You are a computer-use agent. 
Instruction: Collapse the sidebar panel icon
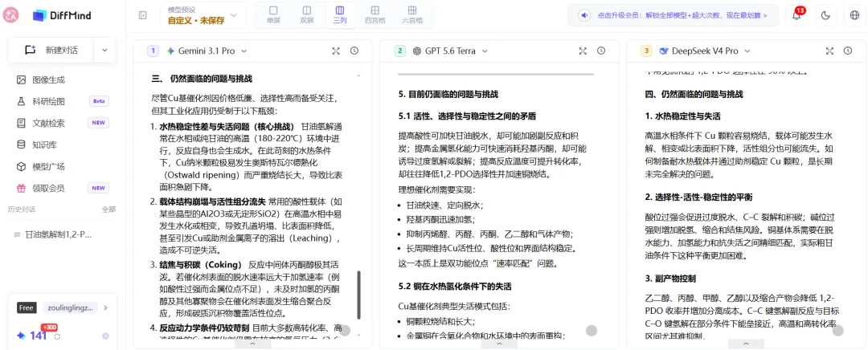(143, 15)
